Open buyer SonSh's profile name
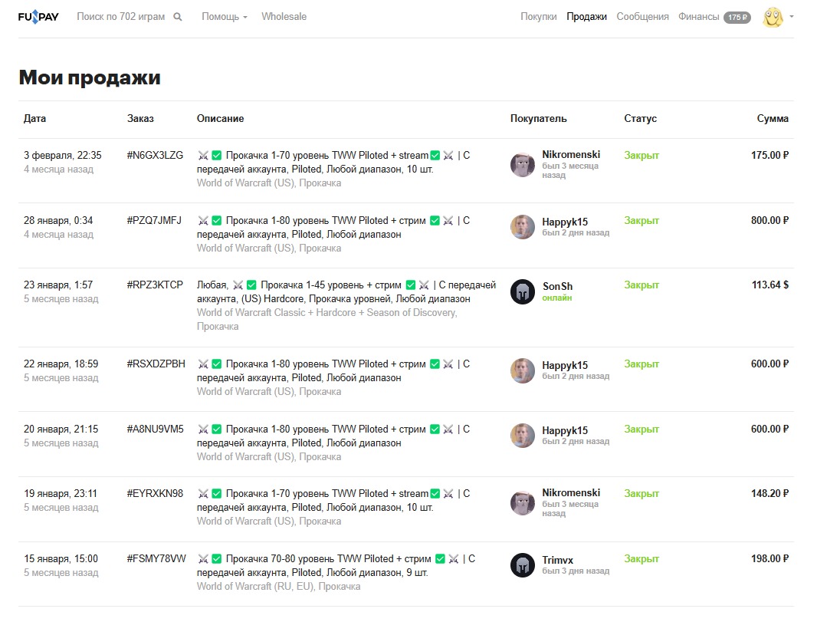Image resolution: width=840 pixels, height=622 pixels. 557,286
